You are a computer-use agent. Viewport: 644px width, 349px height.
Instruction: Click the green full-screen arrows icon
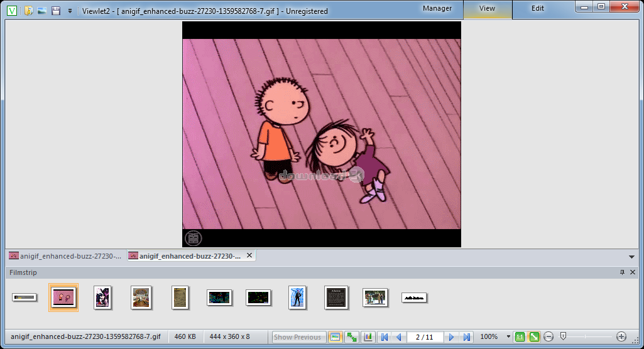(352, 336)
